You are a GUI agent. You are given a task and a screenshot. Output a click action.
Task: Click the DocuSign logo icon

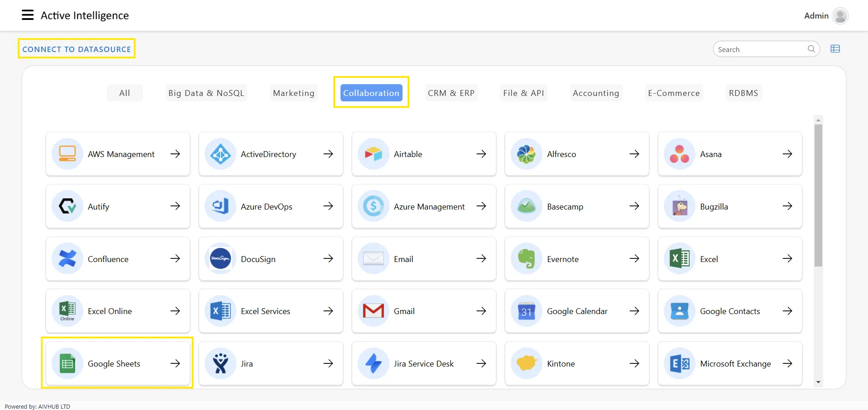tap(221, 259)
